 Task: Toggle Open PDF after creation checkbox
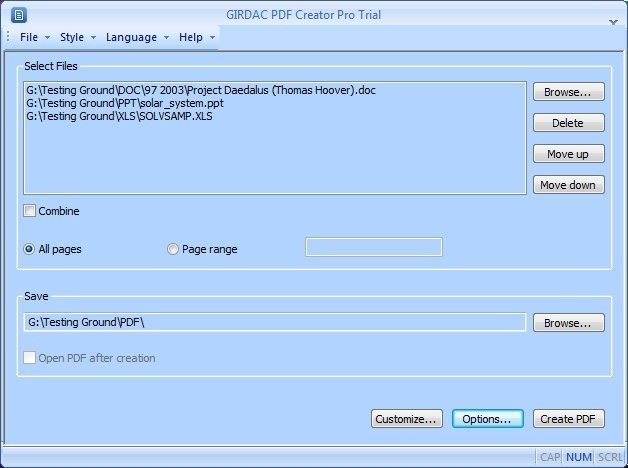click(29, 358)
